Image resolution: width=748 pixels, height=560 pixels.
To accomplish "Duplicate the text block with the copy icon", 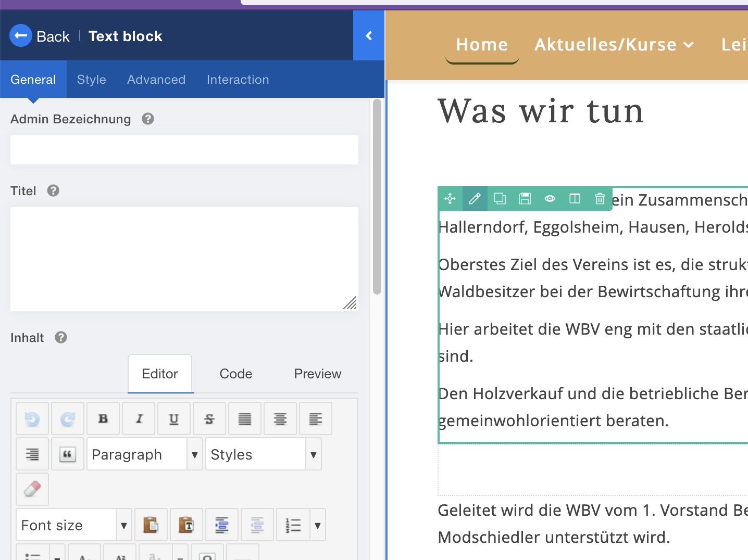I will point(500,199).
